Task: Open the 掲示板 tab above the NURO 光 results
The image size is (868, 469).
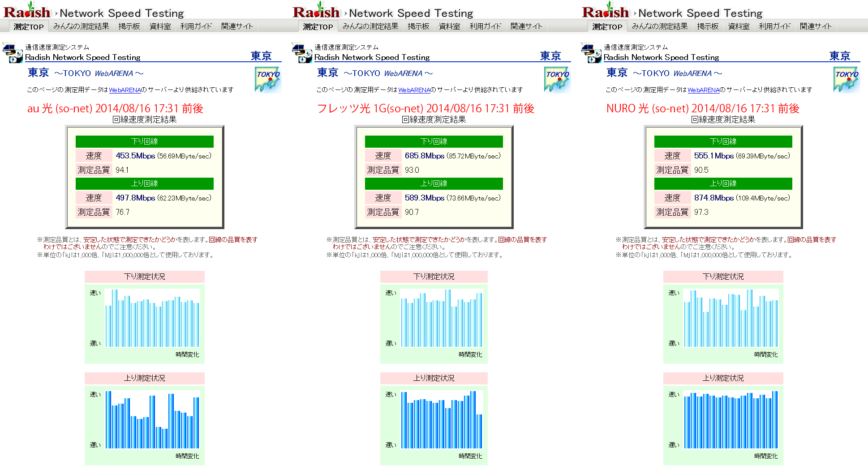Action: pos(708,26)
